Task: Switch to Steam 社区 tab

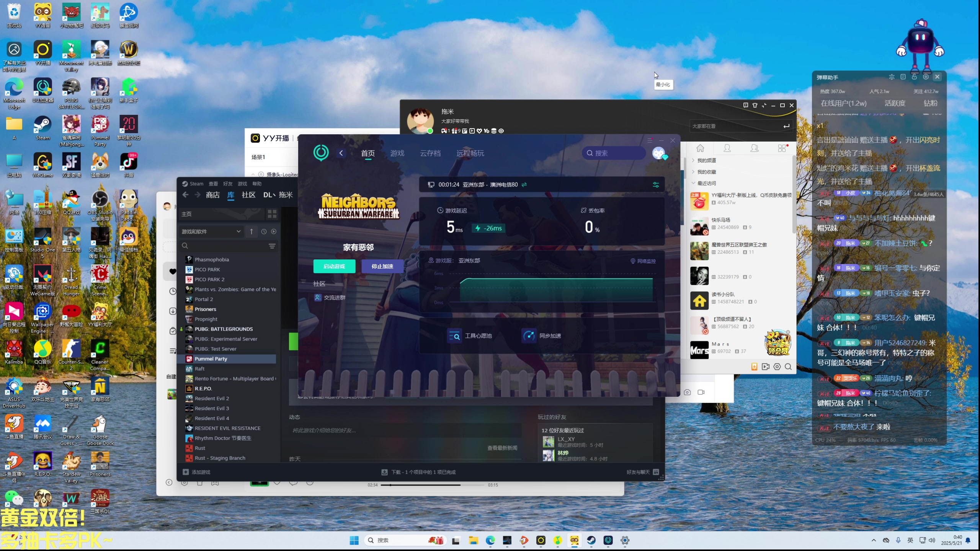Action: click(x=248, y=195)
